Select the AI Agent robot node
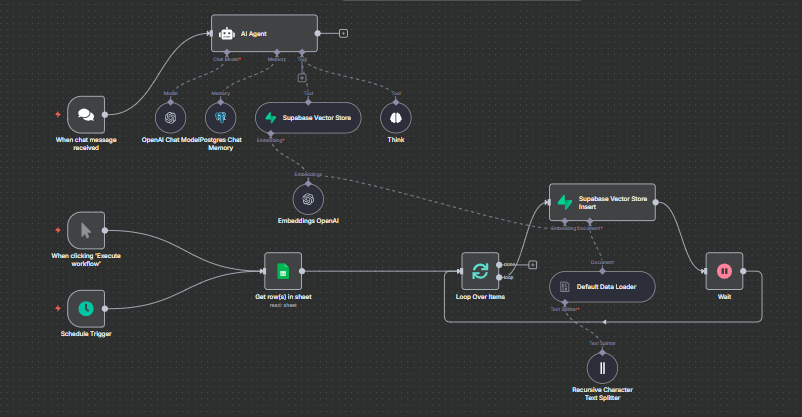Viewport: 802px width, 417px height. [264, 33]
